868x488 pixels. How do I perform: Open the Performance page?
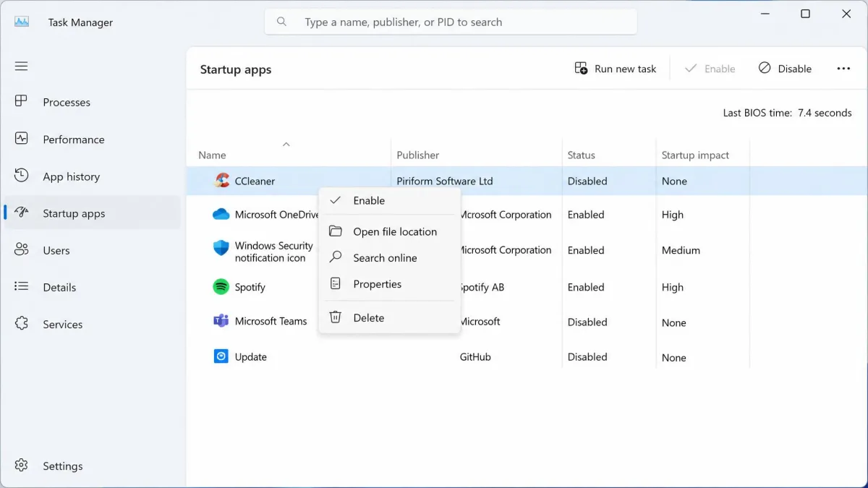(93, 140)
